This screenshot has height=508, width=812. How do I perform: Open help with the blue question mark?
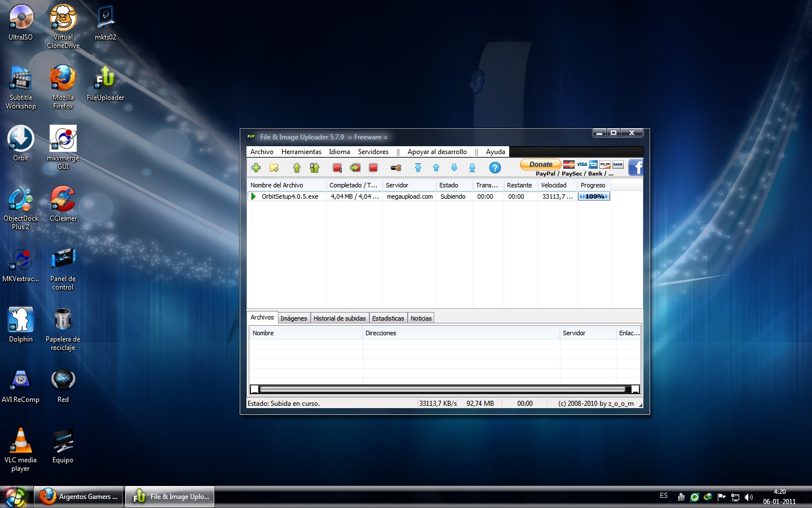(495, 168)
